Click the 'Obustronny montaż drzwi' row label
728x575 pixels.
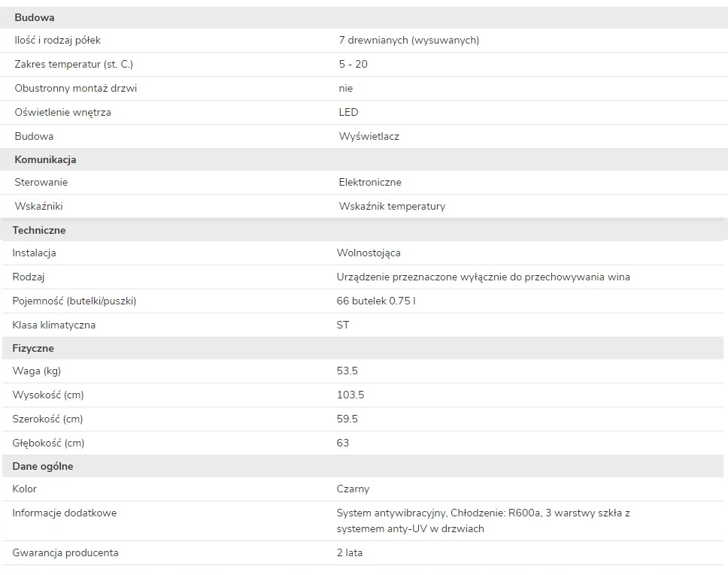(76, 88)
